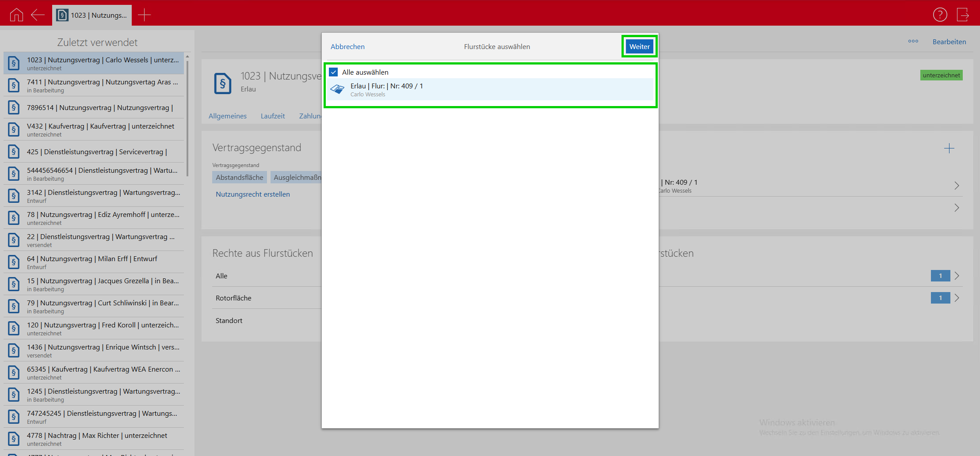
Task: Click the parcel icon for Erlau Flurstück
Action: point(337,90)
